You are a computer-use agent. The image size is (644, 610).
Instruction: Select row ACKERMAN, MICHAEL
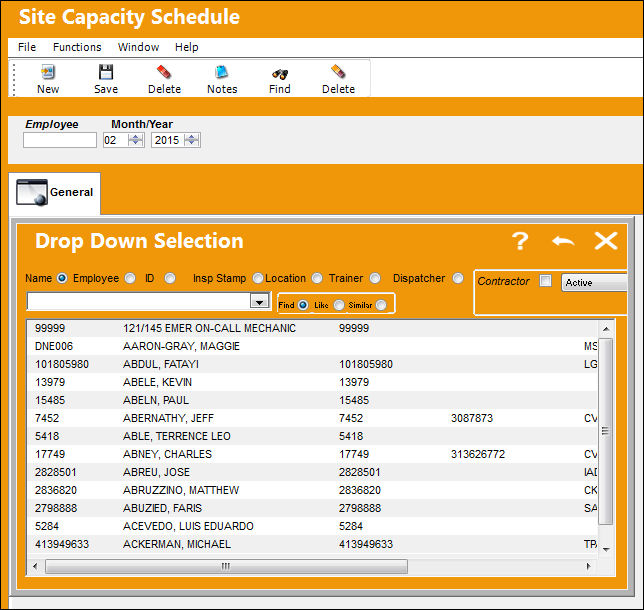[x=313, y=544]
